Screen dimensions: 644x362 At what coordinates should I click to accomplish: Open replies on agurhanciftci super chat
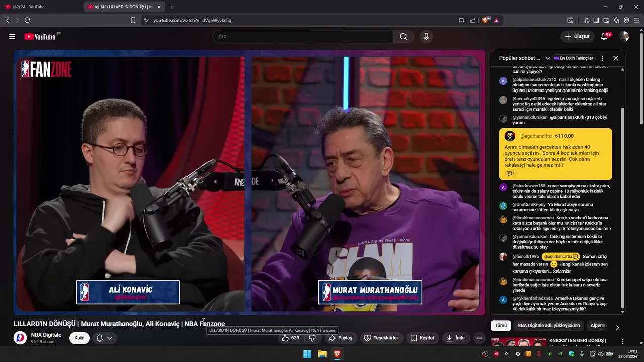pyautogui.click(x=510, y=173)
